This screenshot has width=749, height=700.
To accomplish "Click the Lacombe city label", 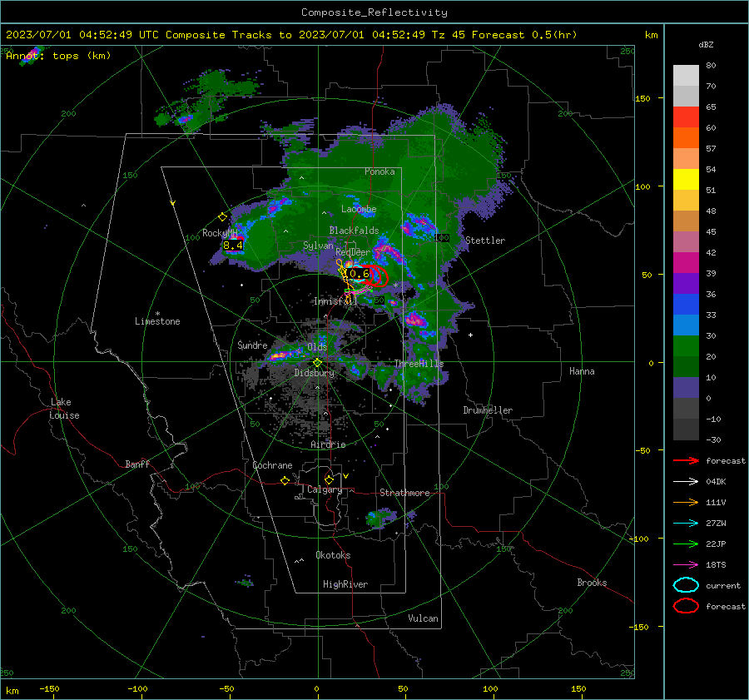I will pyautogui.click(x=359, y=209).
